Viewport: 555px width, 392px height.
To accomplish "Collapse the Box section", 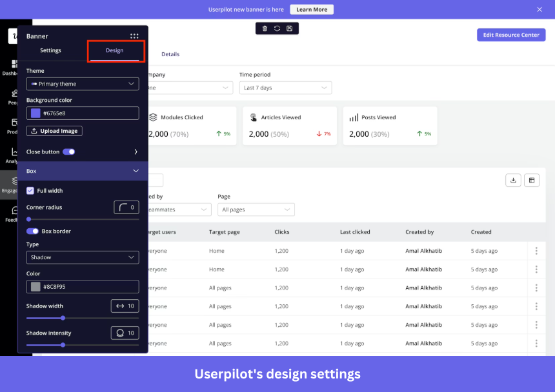I will (x=83, y=171).
